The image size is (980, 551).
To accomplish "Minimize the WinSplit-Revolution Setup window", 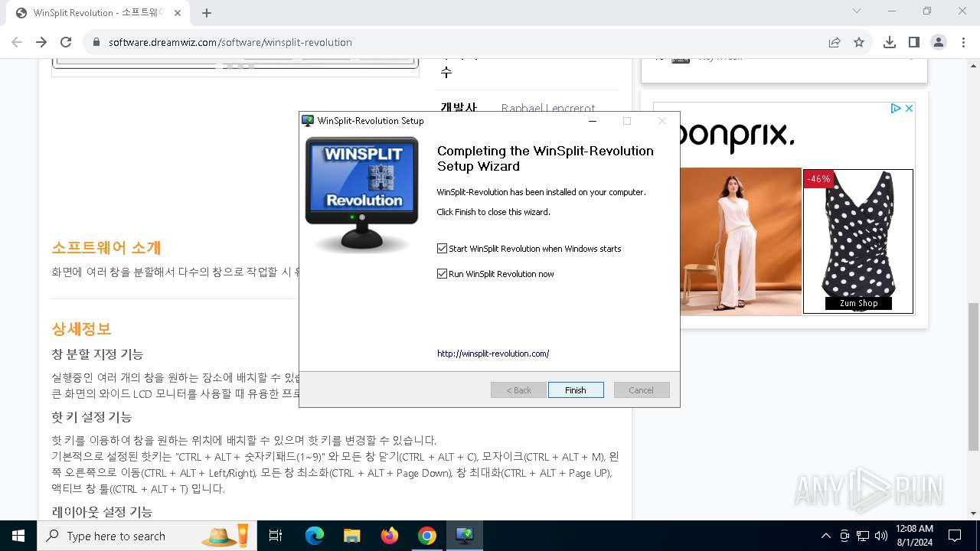I will coord(593,121).
